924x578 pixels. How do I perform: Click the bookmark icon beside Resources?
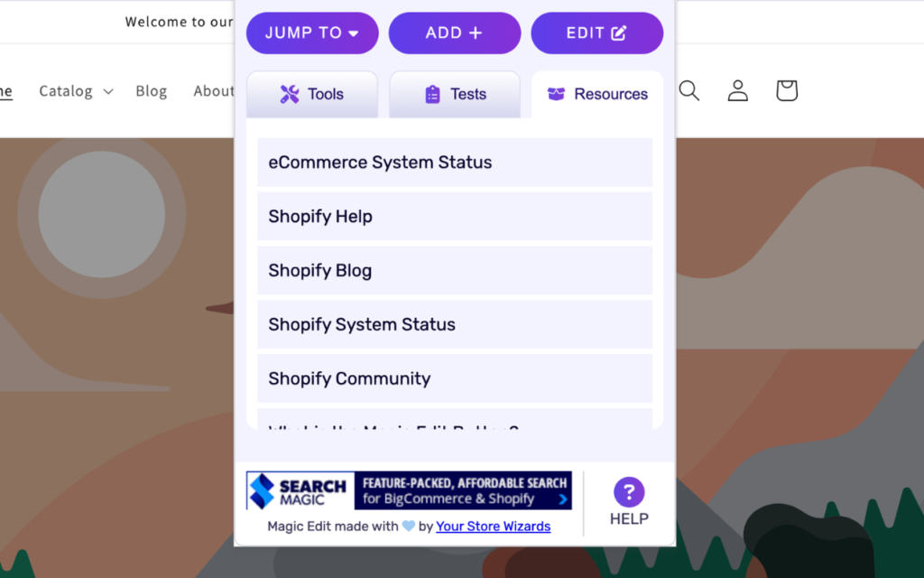tap(556, 93)
